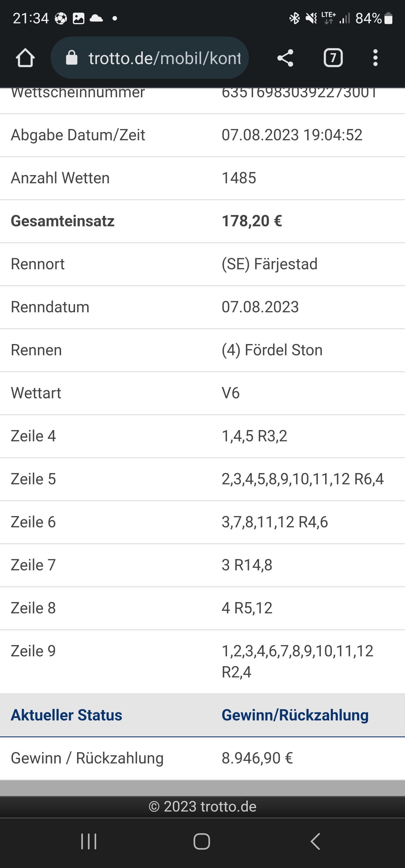The width and height of the screenshot is (405, 868).
Task: Tap the Android recent apps button
Action: [89, 841]
